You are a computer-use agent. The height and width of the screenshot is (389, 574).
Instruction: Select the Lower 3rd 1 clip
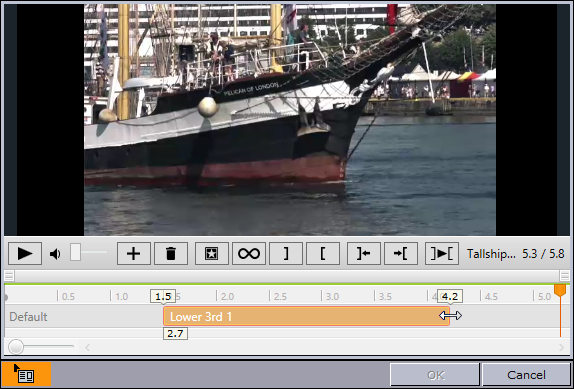pos(306,316)
